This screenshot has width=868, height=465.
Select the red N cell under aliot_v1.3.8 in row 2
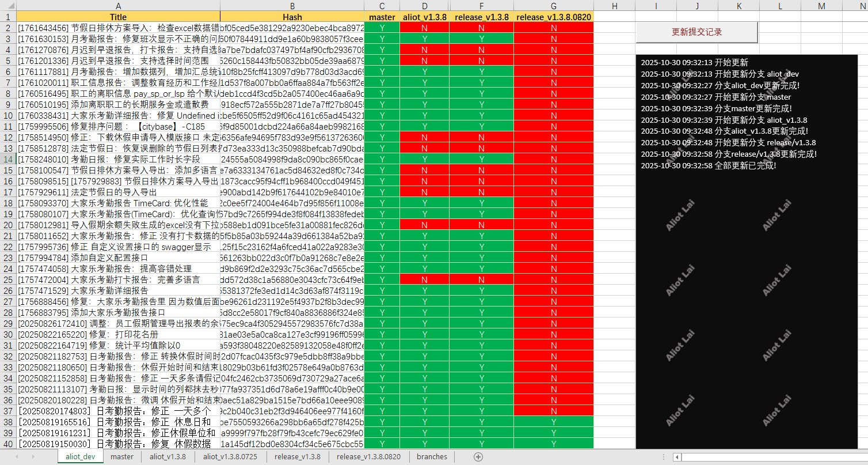(424, 28)
